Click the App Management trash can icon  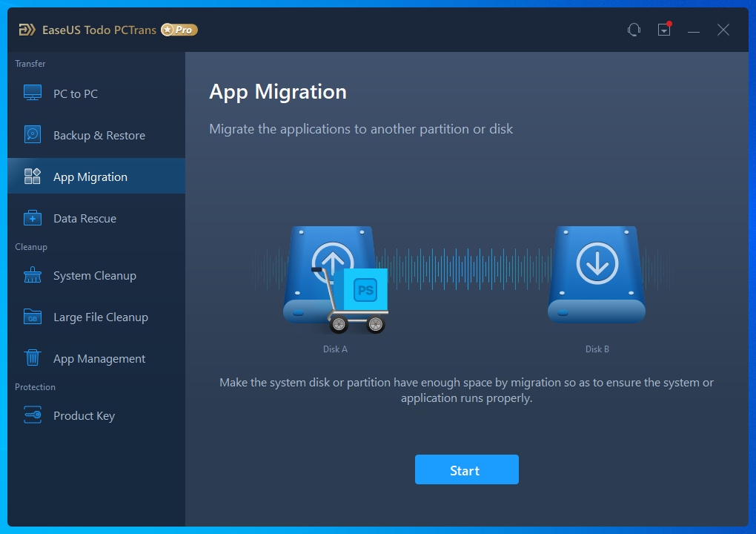[33, 358]
